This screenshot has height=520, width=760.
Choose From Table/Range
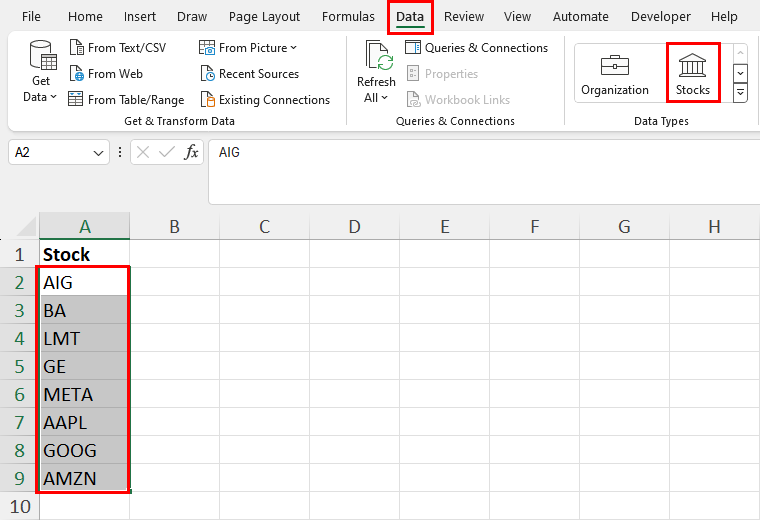coord(126,99)
